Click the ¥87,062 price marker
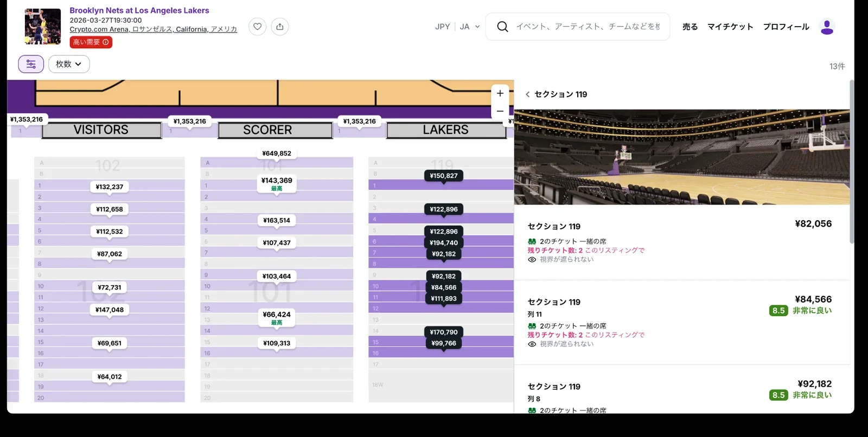This screenshot has width=868, height=437. [110, 254]
